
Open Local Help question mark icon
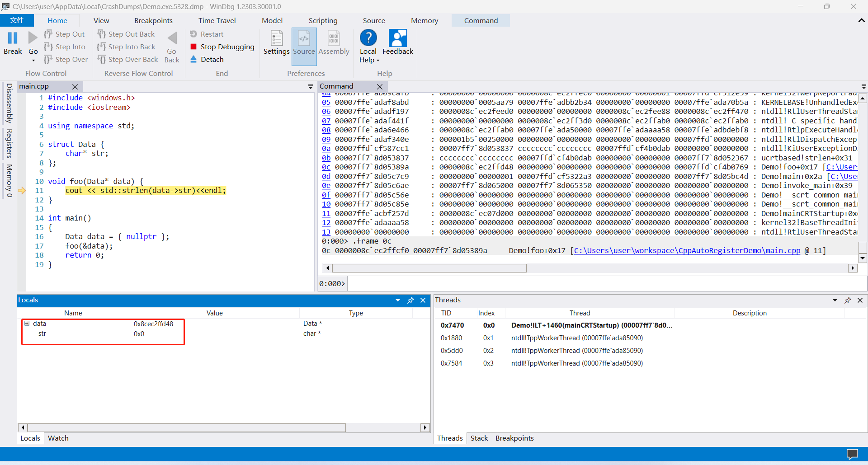(x=368, y=38)
